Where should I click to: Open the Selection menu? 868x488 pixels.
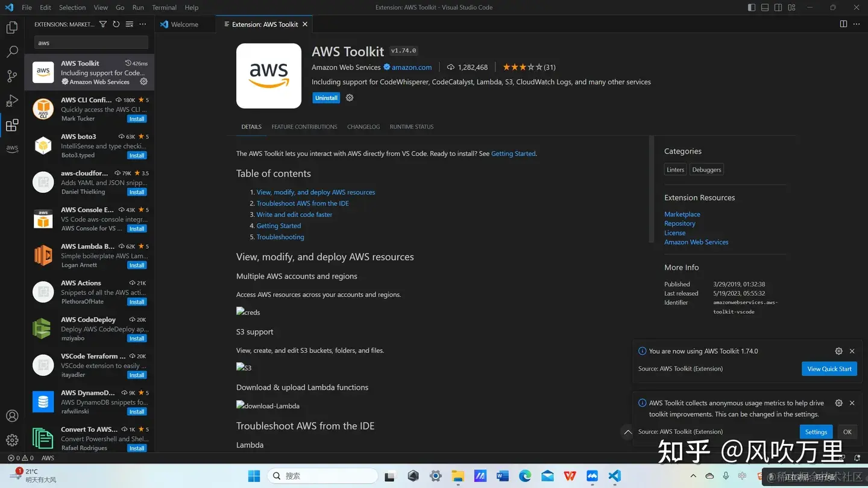(x=72, y=7)
